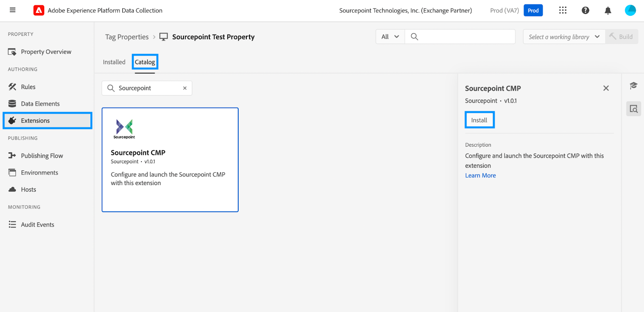
Task: Open the notifications bell
Action: click(608, 10)
